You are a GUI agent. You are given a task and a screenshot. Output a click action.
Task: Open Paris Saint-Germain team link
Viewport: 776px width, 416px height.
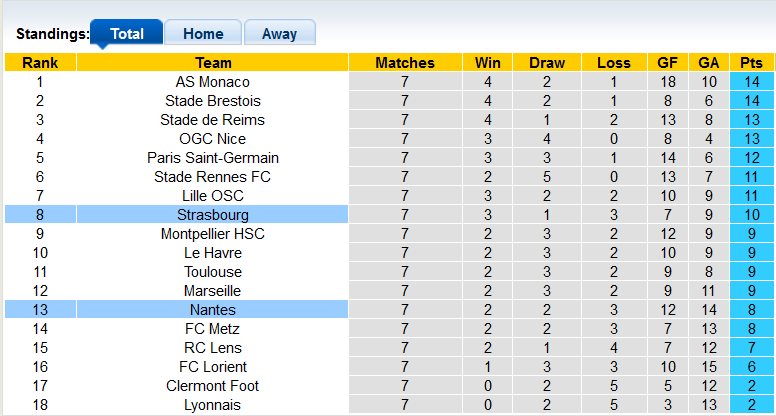click(213, 158)
